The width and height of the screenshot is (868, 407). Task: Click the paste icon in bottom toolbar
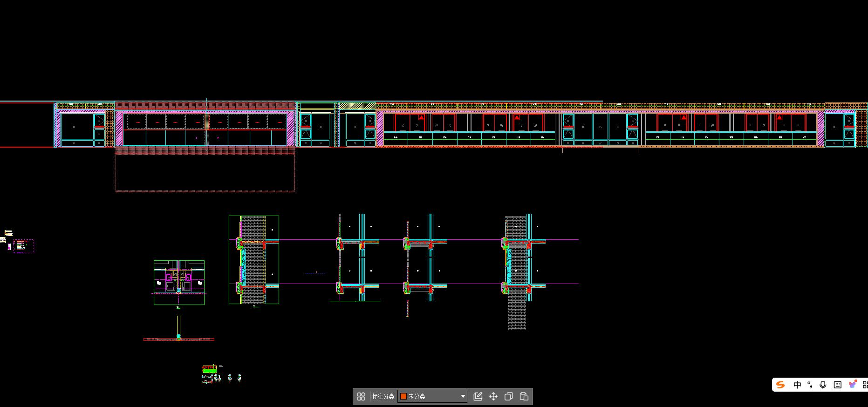(524, 396)
